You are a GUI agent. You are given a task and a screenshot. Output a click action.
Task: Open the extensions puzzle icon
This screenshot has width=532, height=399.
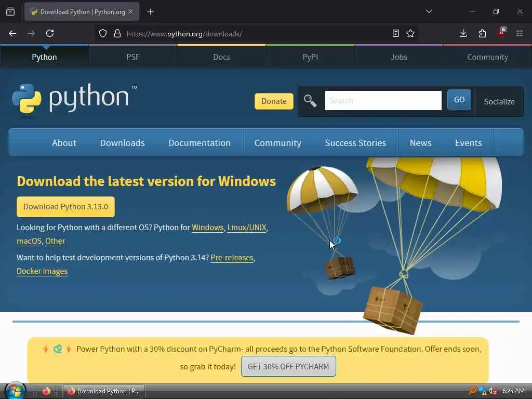click(x=482, y=33)
